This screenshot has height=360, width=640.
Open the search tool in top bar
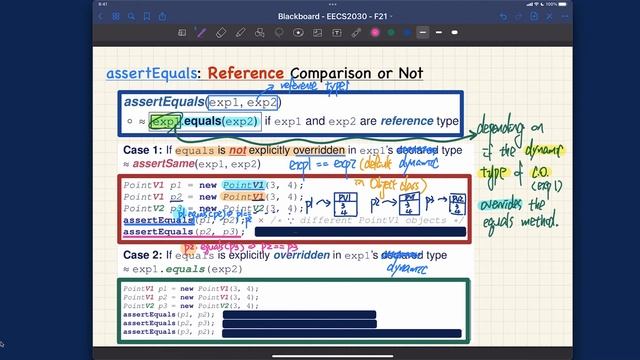coord(131,17)
